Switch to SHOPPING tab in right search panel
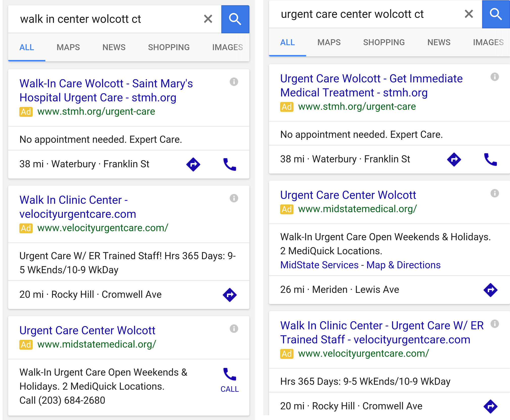 pyautogui.click(x=384, y=42)
